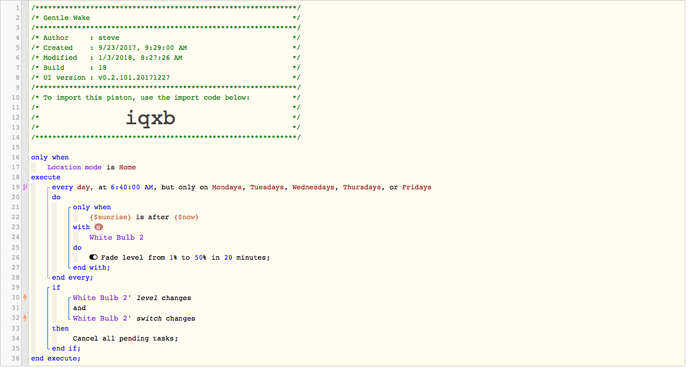This screenshot has height=370, width=690.
Task: Click "Location mode" in the condition
Action: coord(74,167)
